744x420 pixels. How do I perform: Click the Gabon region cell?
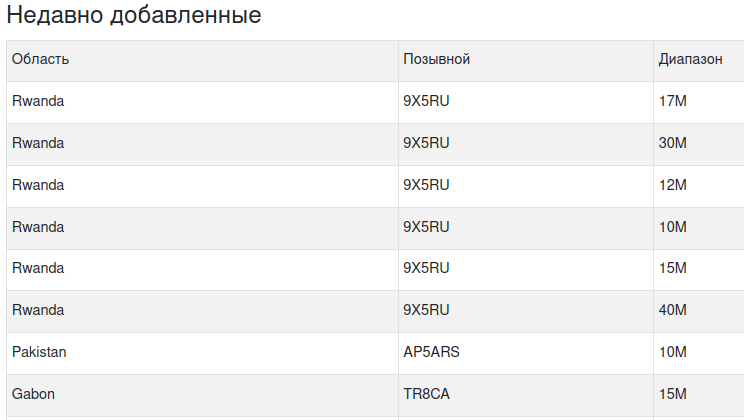coord(202,395)
